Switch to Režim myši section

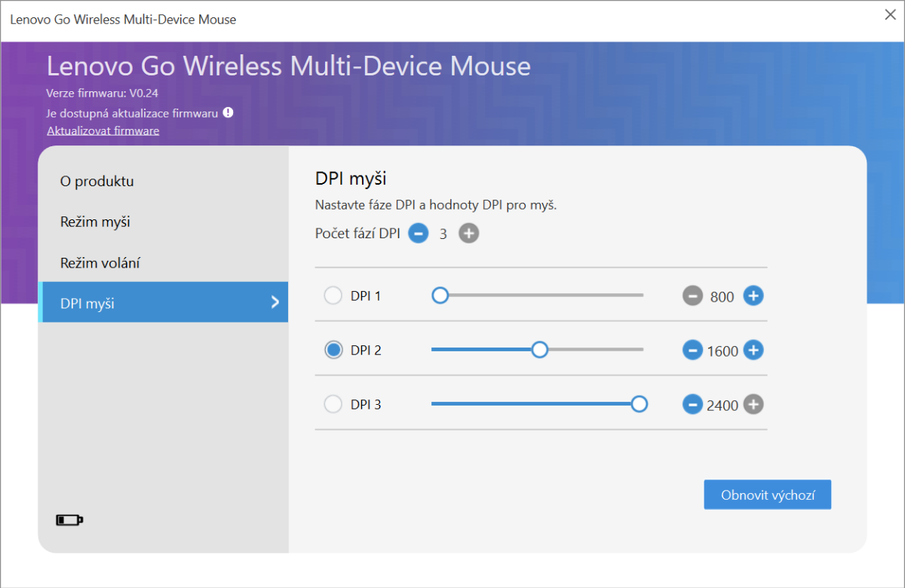pos(95,222)
